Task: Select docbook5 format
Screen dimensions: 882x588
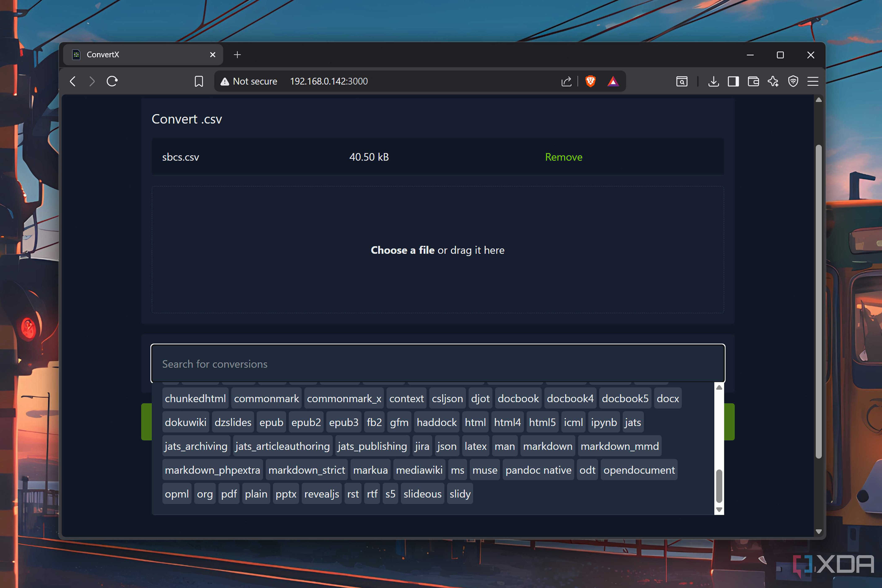Action: coord(625,398)
